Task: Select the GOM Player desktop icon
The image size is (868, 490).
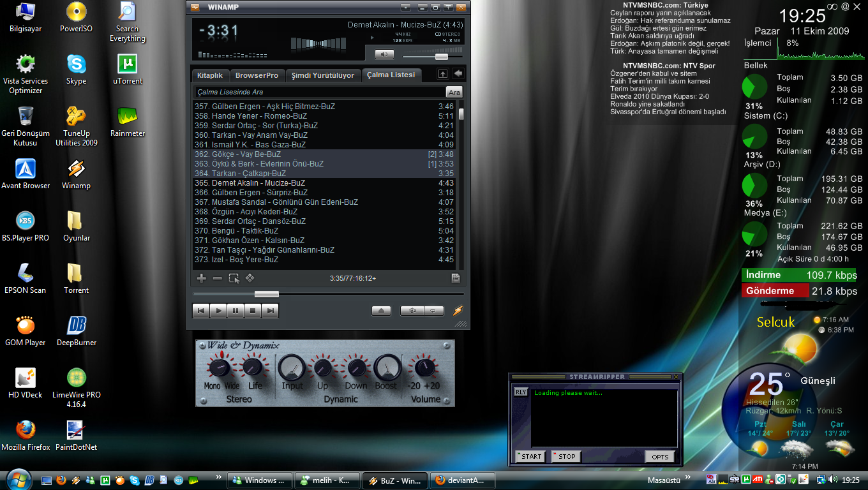Action: click(26, 331)
